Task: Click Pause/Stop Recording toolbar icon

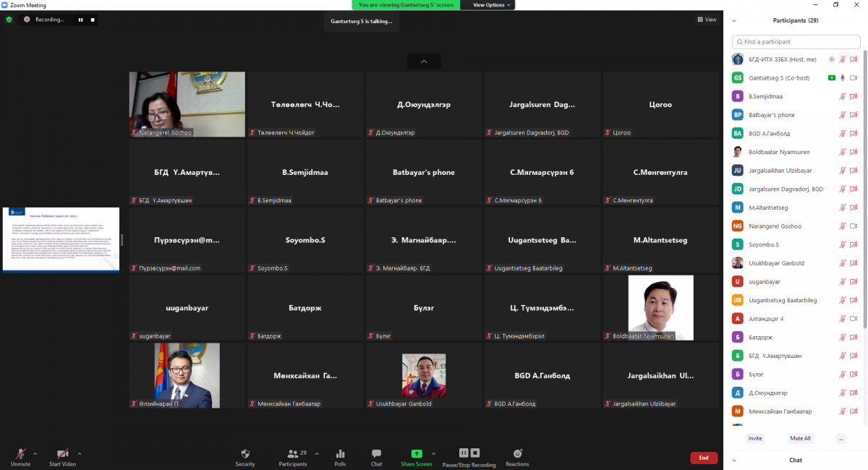Action: [469, 453]
